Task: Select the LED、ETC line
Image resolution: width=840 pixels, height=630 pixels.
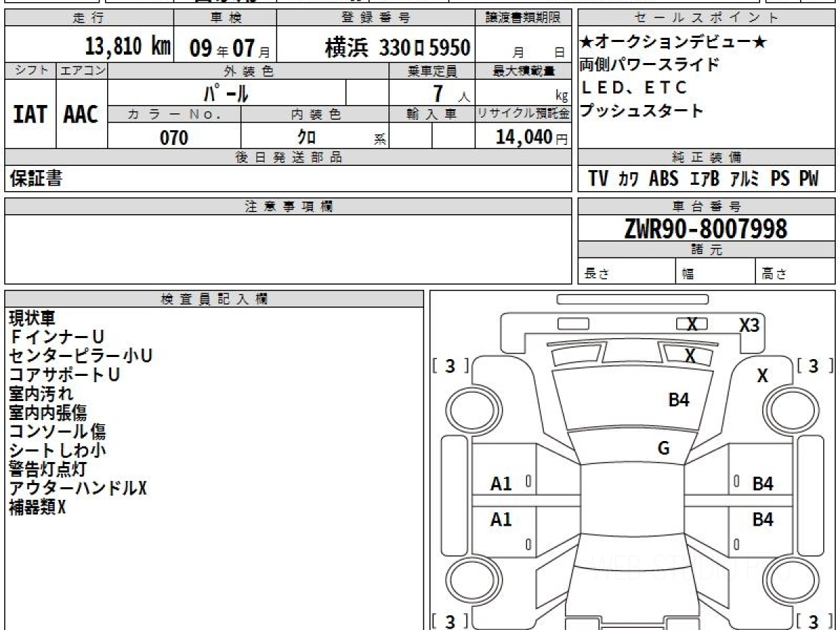Action: (634, 87)
